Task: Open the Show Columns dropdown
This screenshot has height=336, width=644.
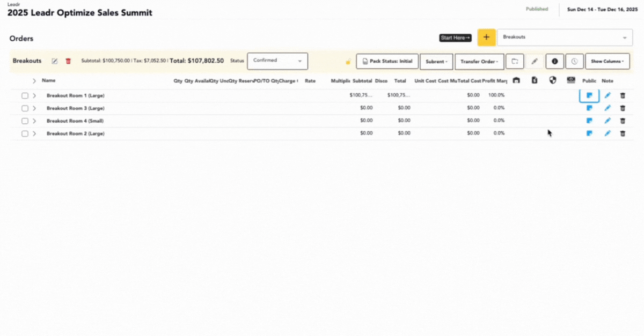Action: tap(607, 62)
